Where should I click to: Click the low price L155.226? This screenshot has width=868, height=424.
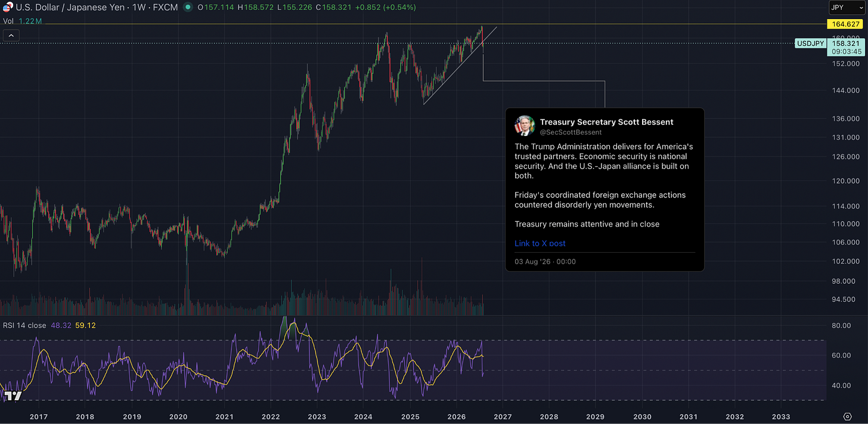(294, 7)
